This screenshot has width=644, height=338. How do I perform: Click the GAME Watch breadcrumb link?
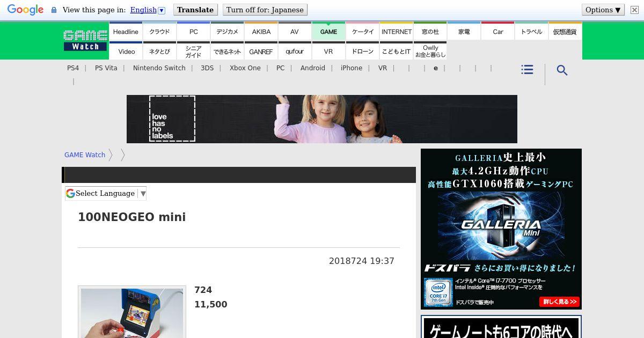[x=85, y=155]
